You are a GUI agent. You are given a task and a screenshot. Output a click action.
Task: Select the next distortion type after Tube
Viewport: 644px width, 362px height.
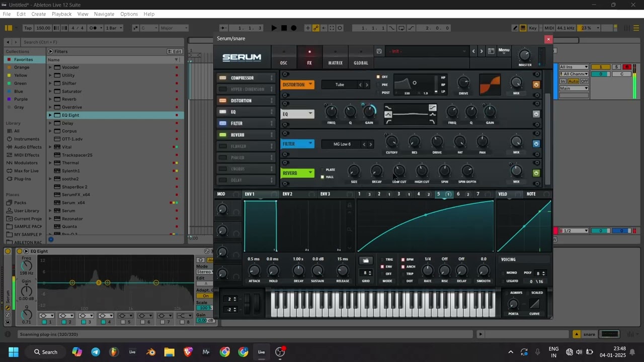pos(367,84)
